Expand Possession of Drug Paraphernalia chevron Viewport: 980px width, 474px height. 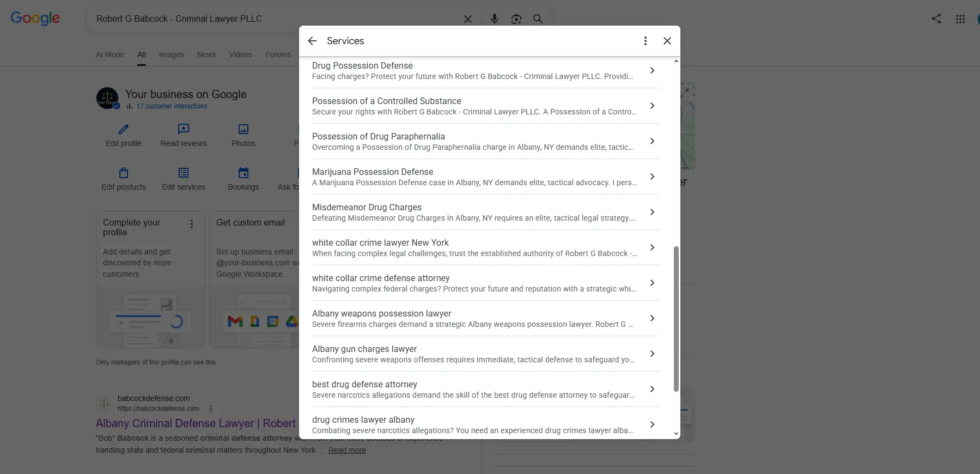[652, 141]
